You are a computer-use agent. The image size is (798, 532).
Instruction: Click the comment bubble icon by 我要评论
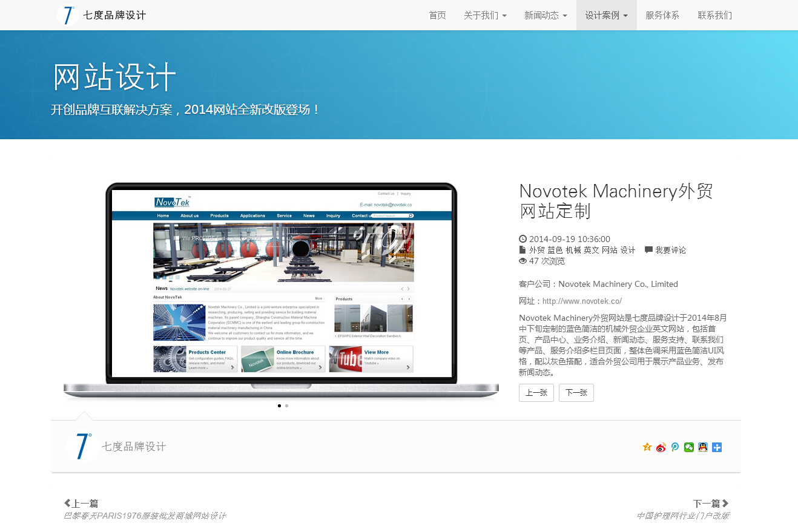click(x=649, y=250)
